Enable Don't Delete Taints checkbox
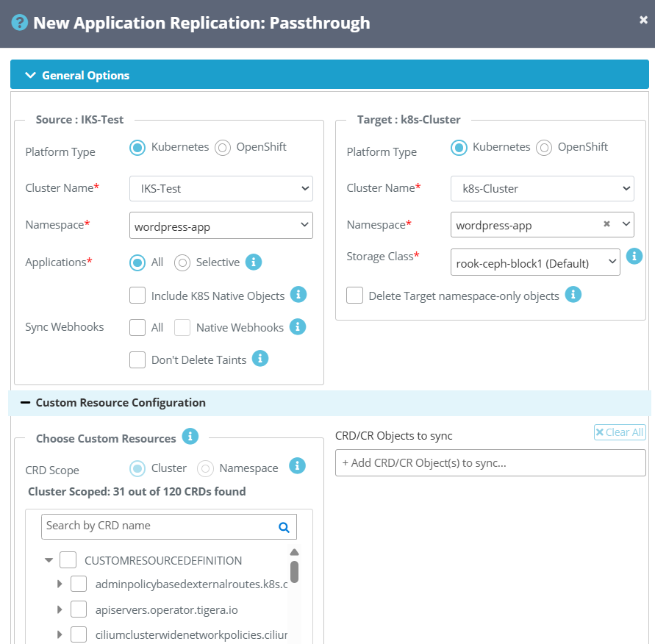The width and height of the screenshot is (655, 644). 137,359
